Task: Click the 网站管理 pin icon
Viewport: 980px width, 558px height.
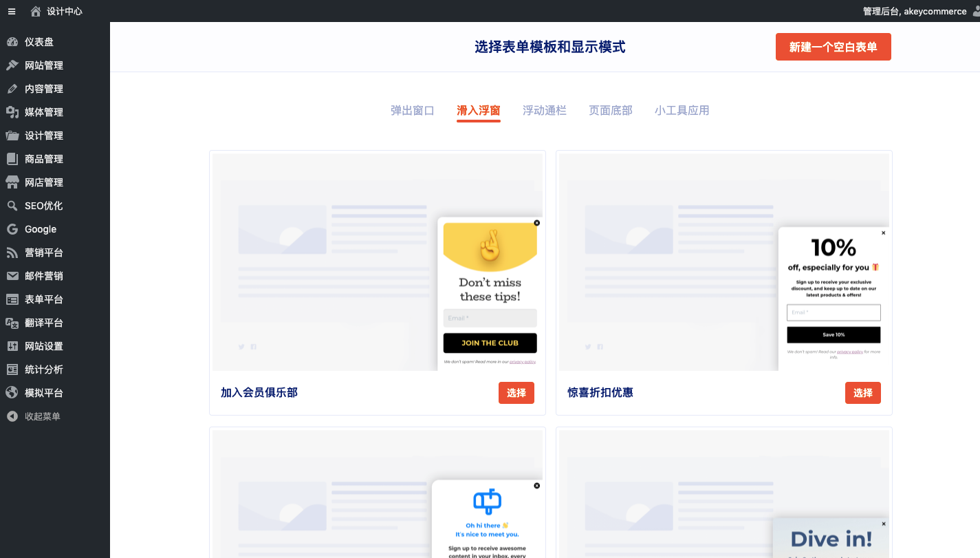Action: (x=12, y=65)
